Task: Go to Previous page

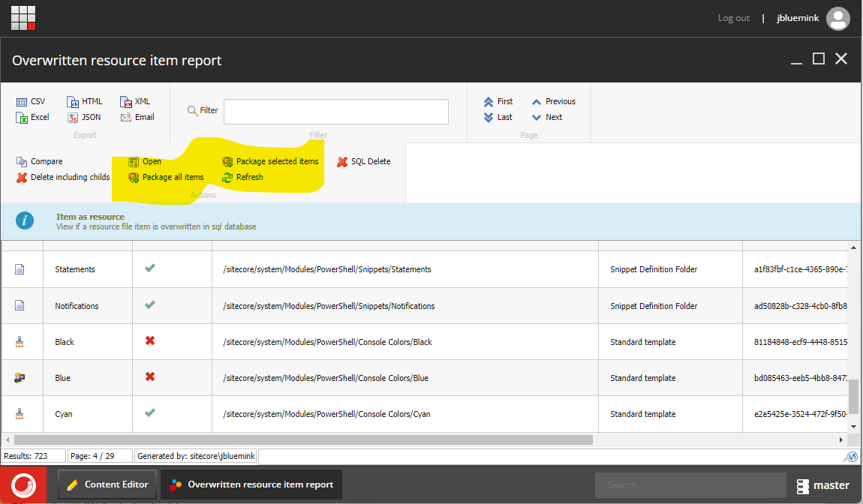Action: click(554, 102)
